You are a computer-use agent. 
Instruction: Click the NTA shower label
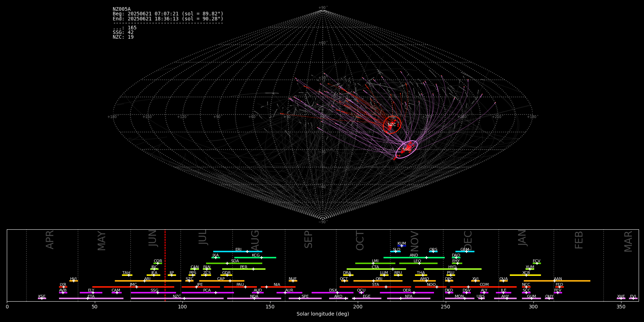pos(409,297)
